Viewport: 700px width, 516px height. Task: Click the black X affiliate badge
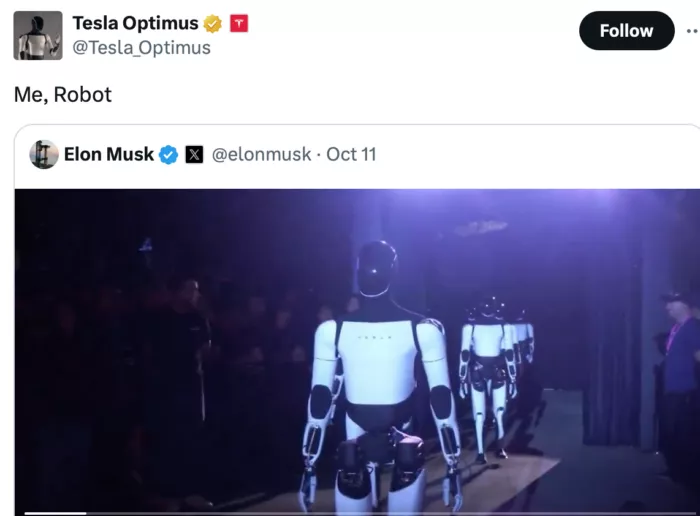(x=194, y=155)
